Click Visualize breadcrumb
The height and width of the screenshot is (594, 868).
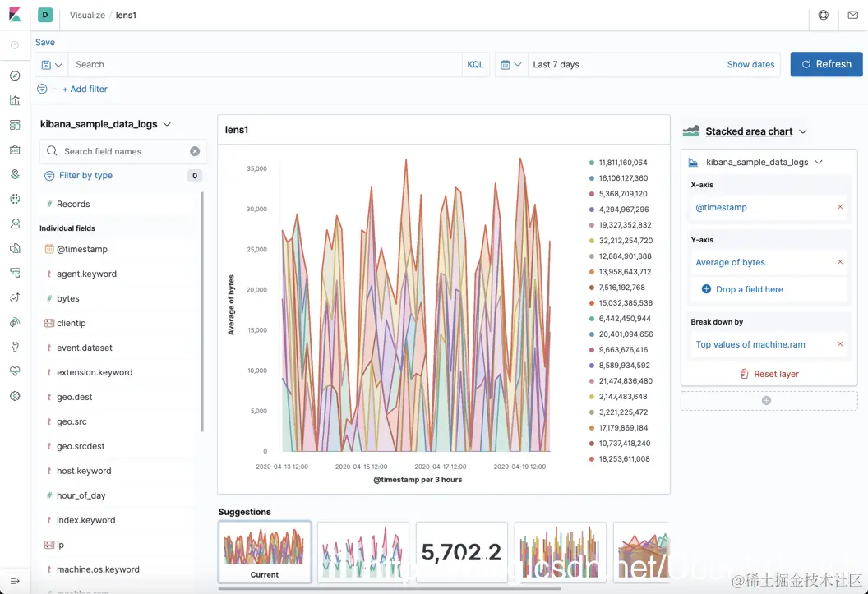point(87,15)
